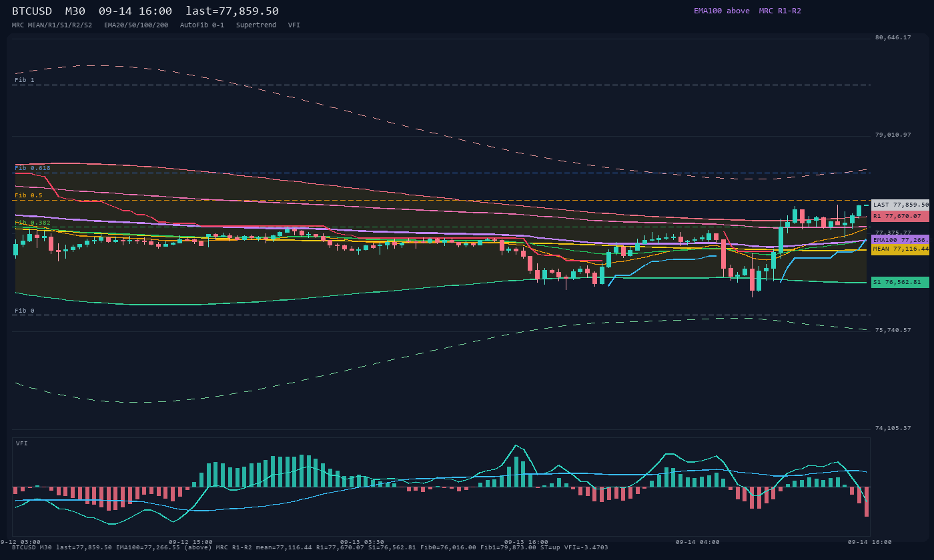Click the red "R1 77,670.07" price tag
The height and width of the screenshot is (560, 934).
900,216
